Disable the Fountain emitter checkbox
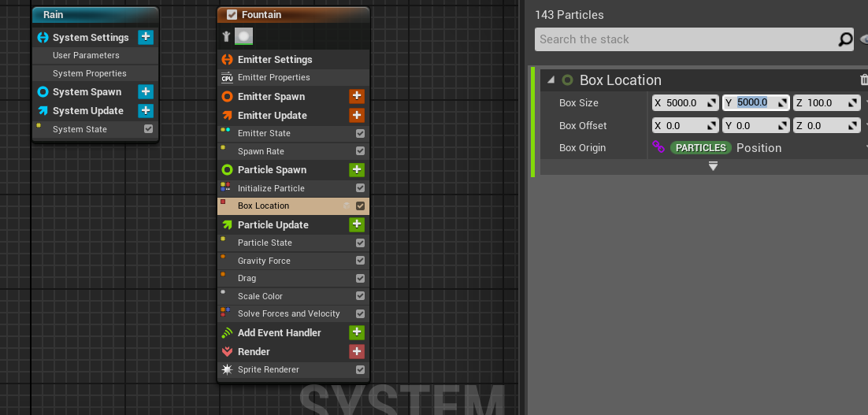Viewport: 868px width, 415px height. click(232, 14)
